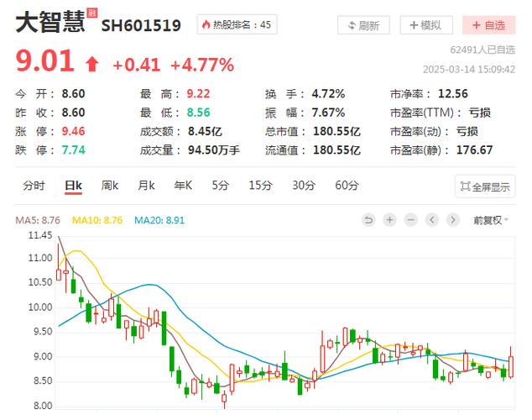Add stock to watchlist via 自选 button
532x420 pixels.
pyautogui.click(x=488, y=25)
